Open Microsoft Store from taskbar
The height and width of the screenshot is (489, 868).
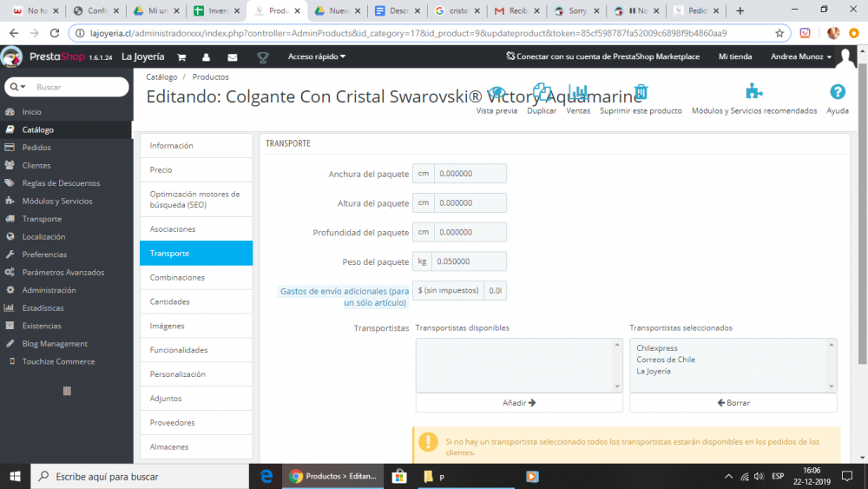click(x=399, y=476)
